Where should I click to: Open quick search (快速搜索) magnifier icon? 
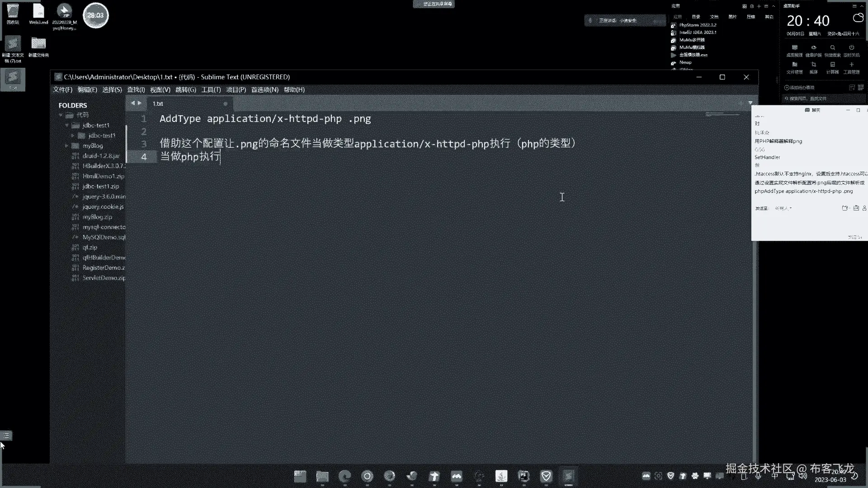(832, 48)
